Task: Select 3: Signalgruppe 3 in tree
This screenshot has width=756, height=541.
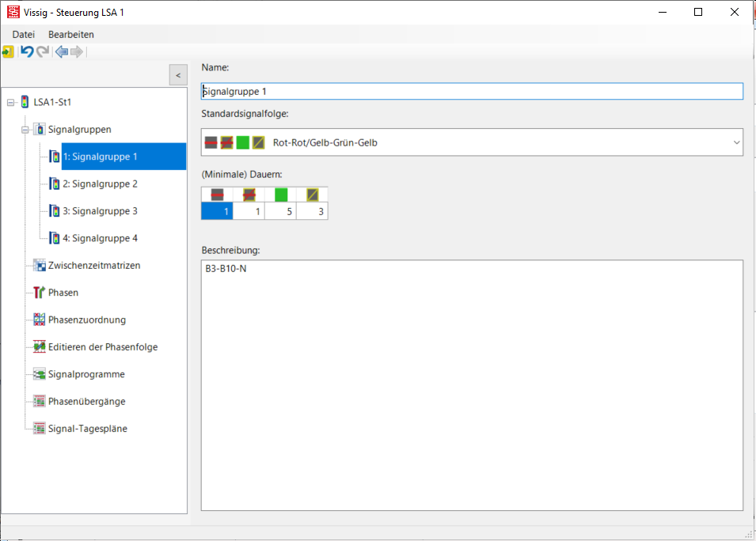Action: tap(100, 211)
